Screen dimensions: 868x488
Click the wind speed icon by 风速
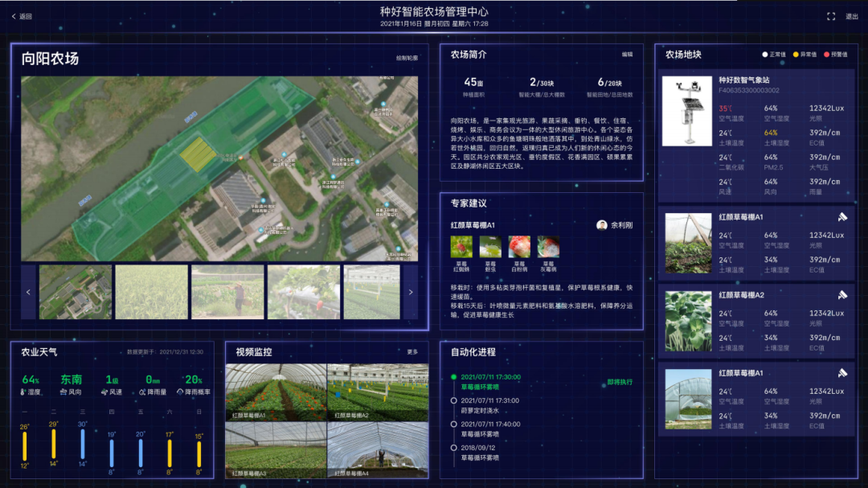point(104,392)
